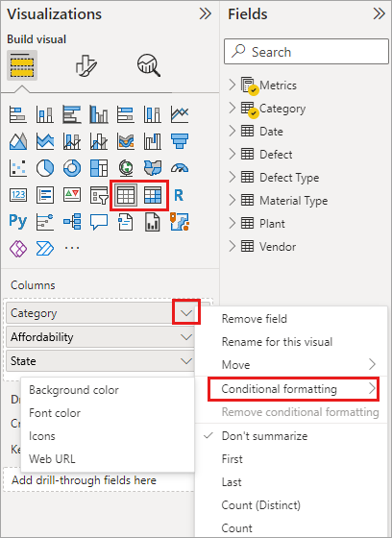
Task: Open Category field dropdown arrow
Action: [x=186, y=313]
